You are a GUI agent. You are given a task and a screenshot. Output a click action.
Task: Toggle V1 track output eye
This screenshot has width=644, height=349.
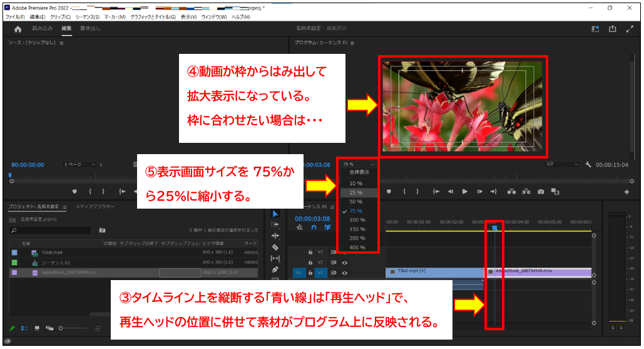tap(345, 273)
